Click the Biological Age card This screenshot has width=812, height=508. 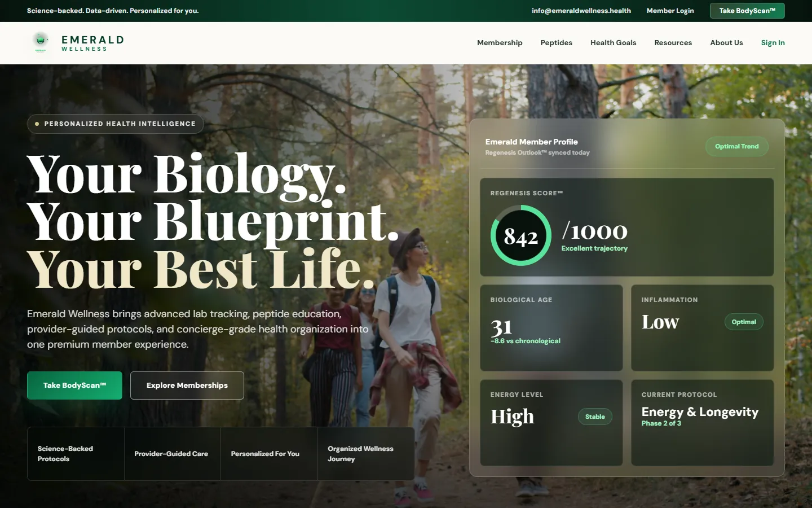(x=551, y=328)
